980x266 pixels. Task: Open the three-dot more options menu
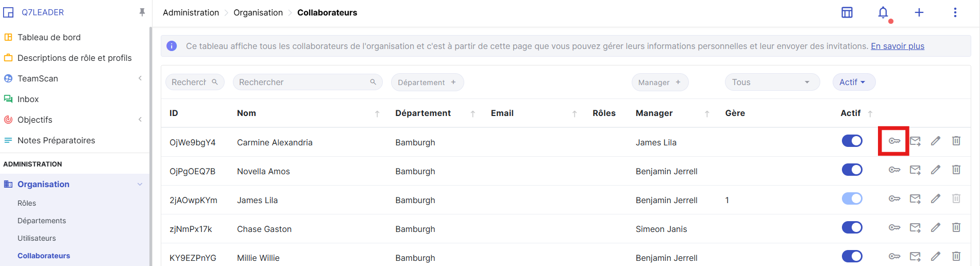coord(955,12)
